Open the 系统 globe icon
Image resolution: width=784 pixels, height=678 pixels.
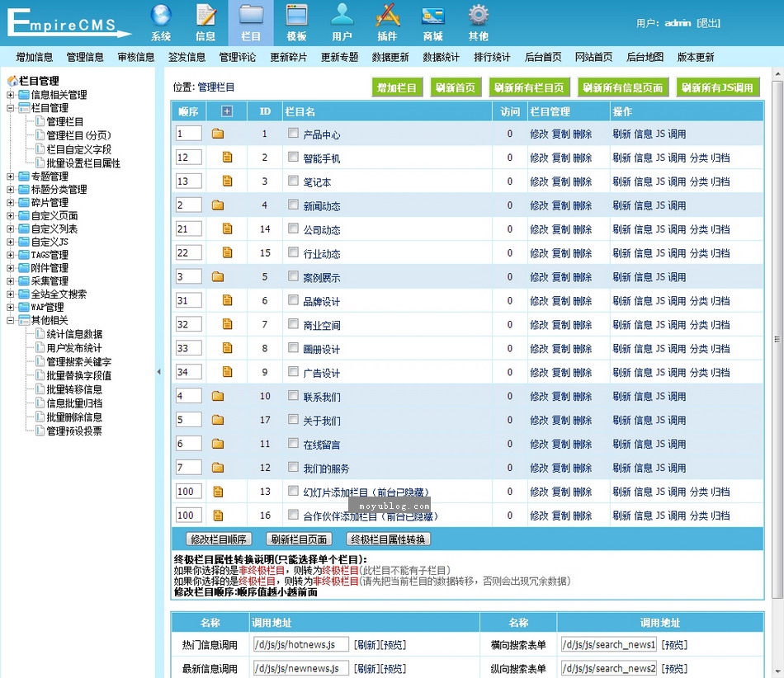click(161, 15)
